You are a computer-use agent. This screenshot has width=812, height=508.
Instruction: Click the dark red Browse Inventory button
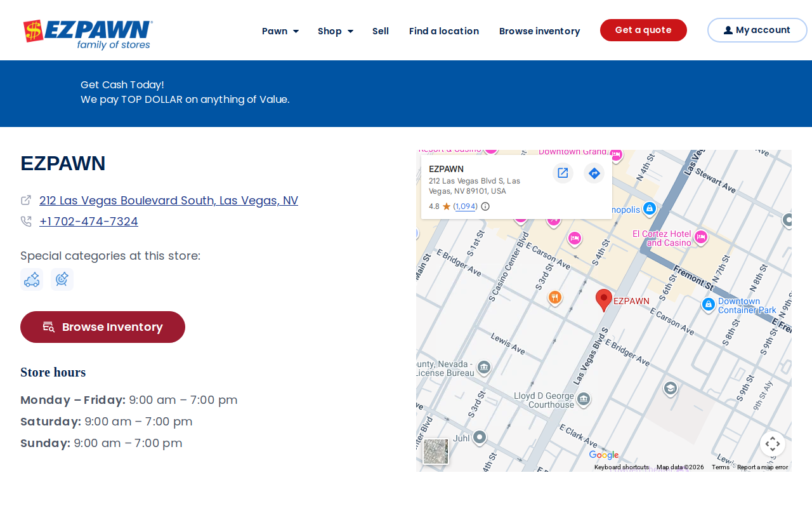[103, 327]
